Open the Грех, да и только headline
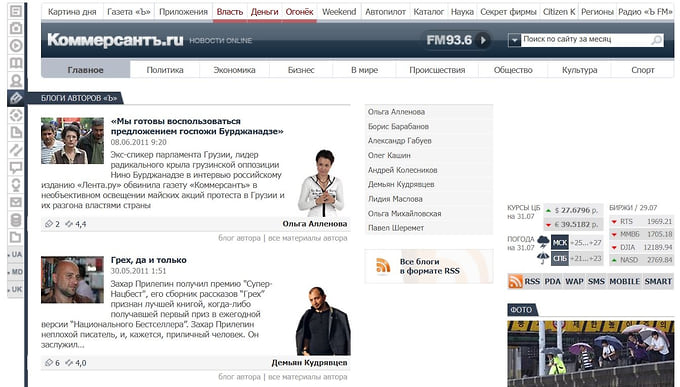The width and height of the screenshot is (680, 387). 148,260
